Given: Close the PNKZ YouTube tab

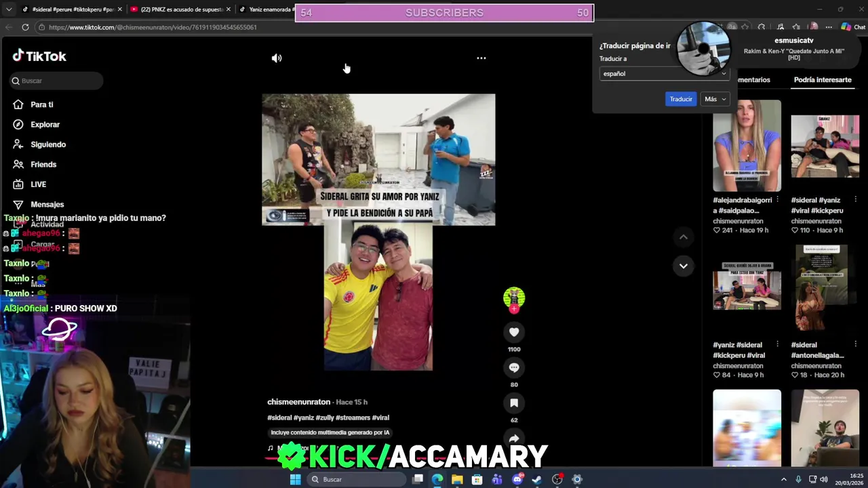Looking at the screenshot, I should [x=228, y=9].
